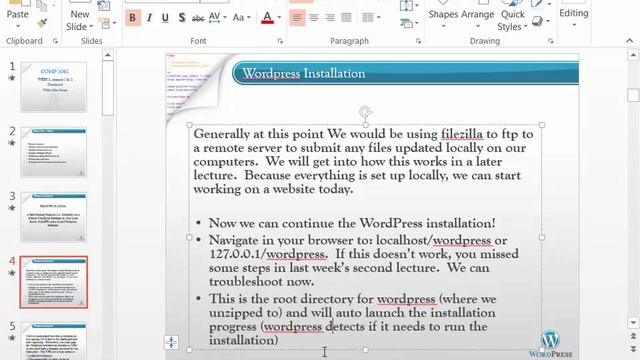The image size is (640, 360).
Task: Toggle Bold formatting
Action: (133, 18)
